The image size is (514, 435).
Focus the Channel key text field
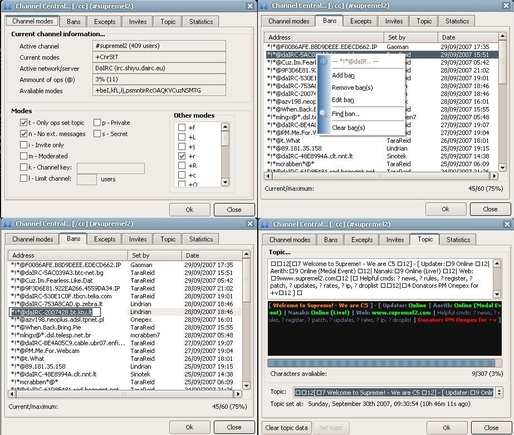coord(111,168)
